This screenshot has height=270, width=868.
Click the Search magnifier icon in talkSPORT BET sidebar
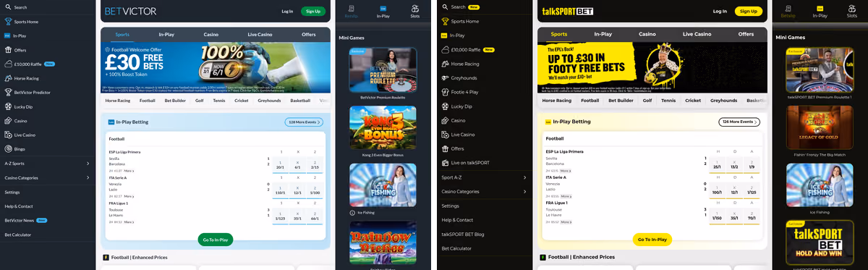point(444,7)
